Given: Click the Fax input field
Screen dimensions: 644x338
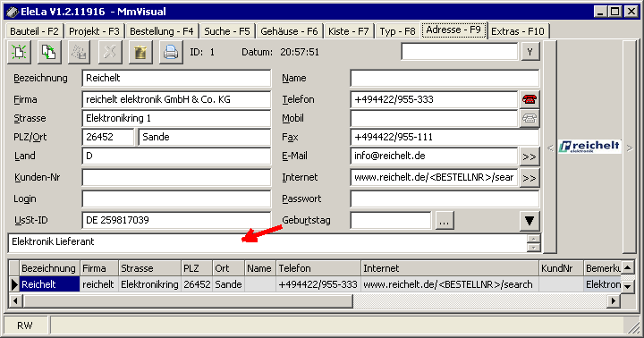Looking at the screenshot, I should coord(445,137).
